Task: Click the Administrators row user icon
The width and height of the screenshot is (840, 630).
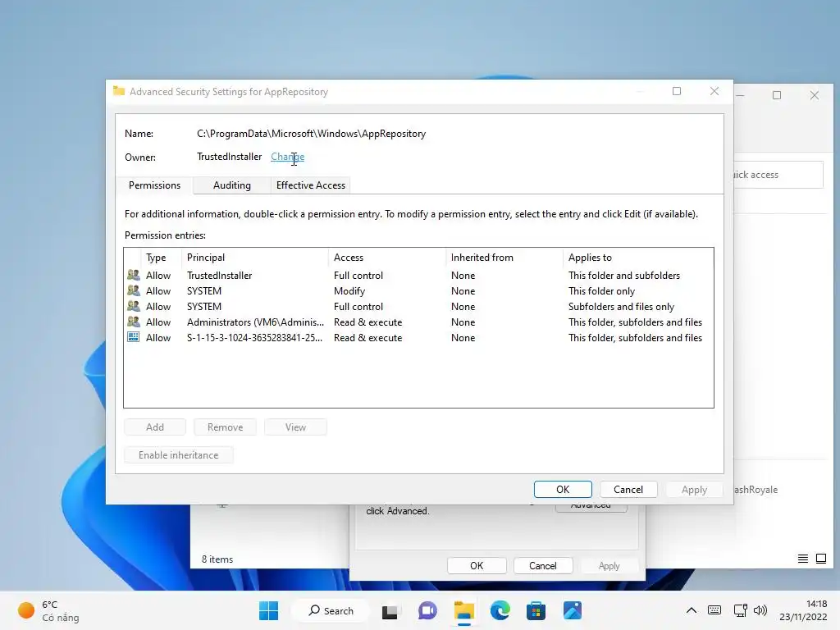Action: [134, 322]
